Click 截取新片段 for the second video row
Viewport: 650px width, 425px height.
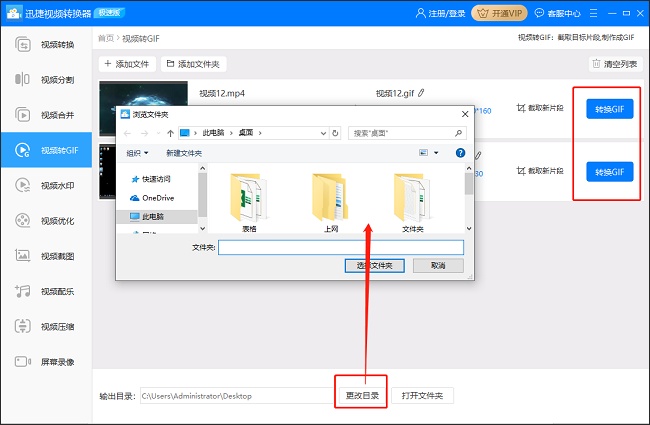click(x=540, y=171)
